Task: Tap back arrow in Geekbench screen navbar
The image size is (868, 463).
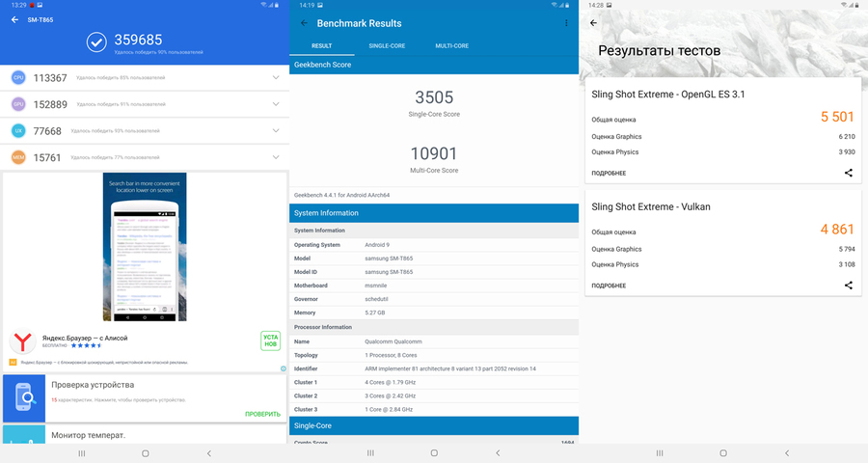Action: pos(498,453)
